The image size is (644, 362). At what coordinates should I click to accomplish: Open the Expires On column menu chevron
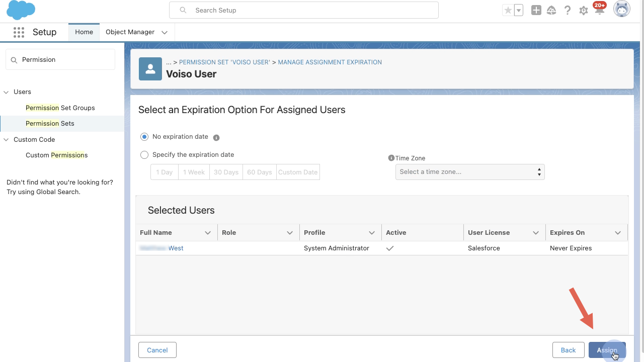[618, 233]
